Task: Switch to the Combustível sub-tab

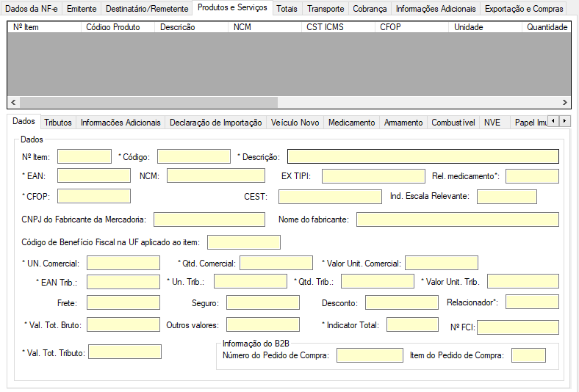Action: pyautogui.click(x=453, y=123)
